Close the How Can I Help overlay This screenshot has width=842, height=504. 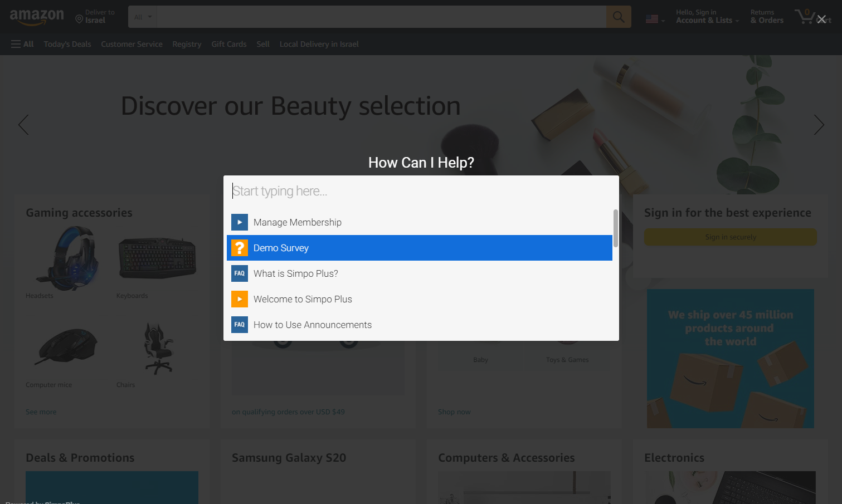(821, 19)
